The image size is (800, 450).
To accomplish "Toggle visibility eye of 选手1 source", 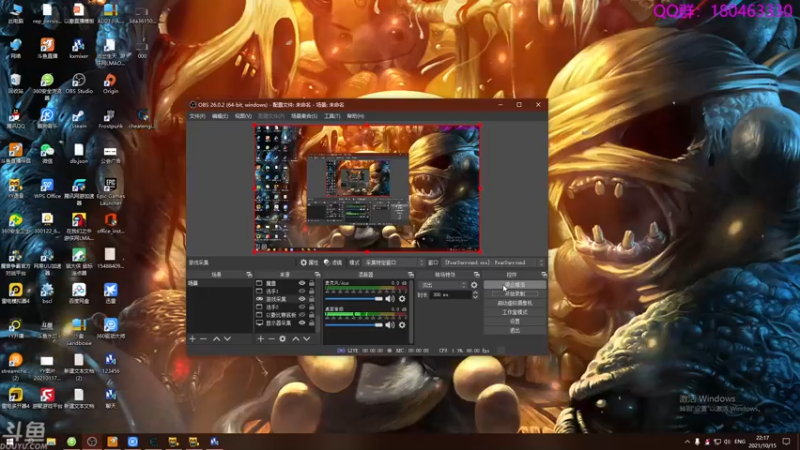I will click(x=302, y=291).
